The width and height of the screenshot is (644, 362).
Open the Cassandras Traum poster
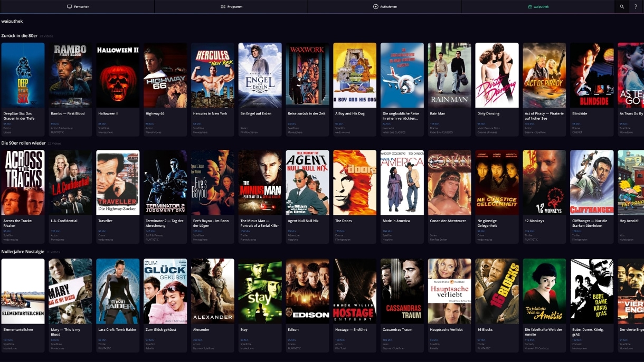[x=402, y=291]
